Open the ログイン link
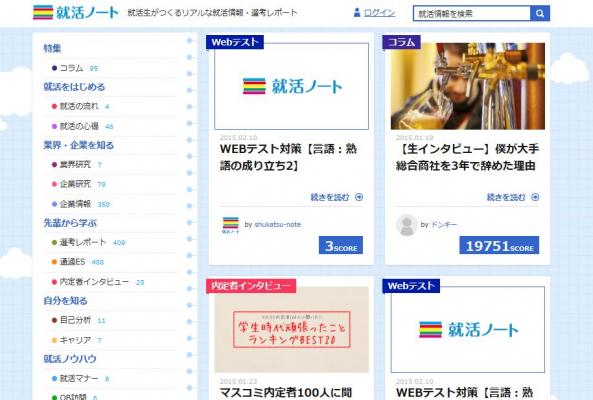Viewport: 593px width, 400px height. (379, 13)
